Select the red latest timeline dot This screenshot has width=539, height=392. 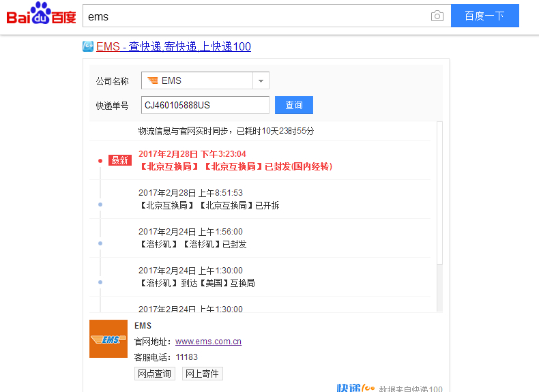100,161
